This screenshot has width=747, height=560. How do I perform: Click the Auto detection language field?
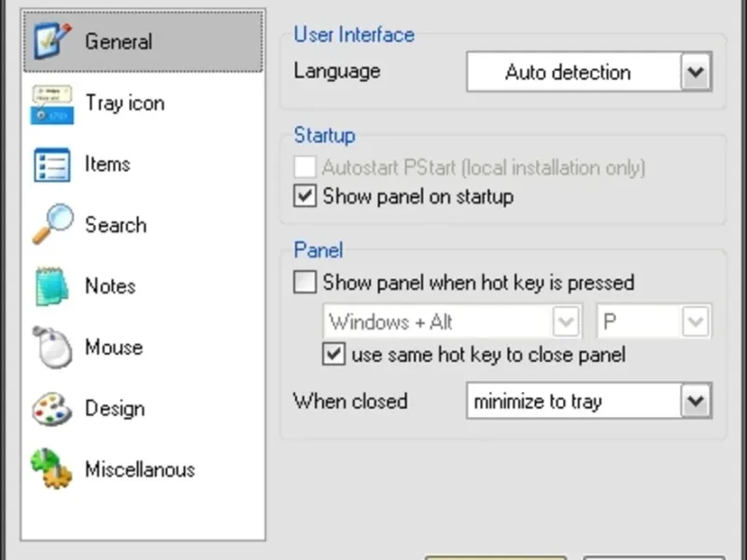(568, 72)
